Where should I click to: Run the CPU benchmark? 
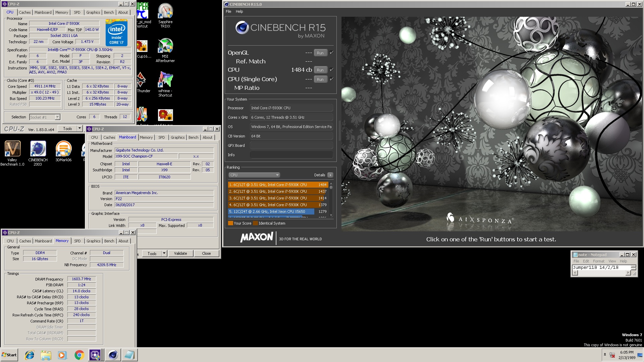click(x=320, y=70)
